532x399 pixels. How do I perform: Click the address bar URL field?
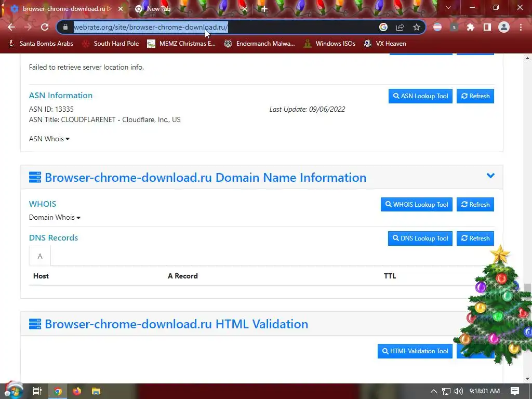click(224, 27)
